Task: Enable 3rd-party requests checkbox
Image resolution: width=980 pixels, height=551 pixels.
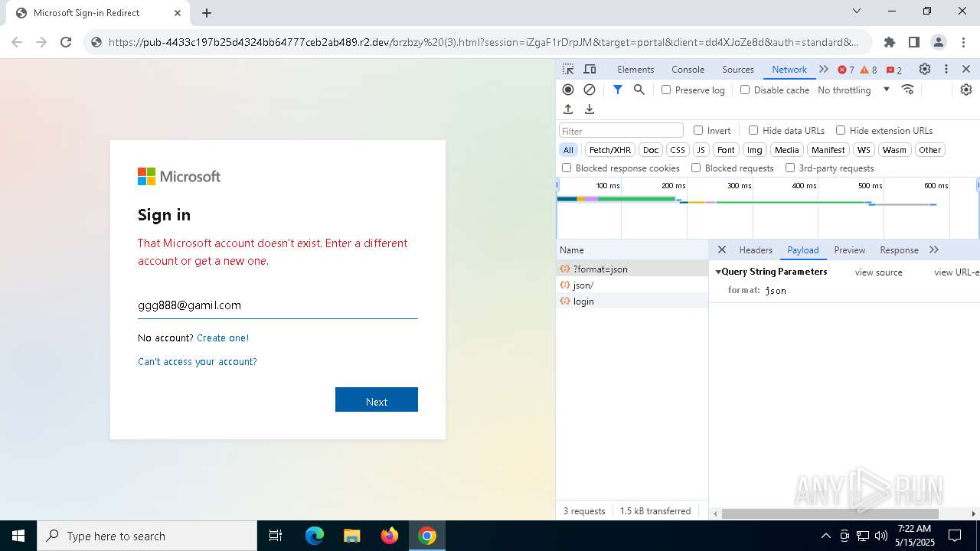Action: tap(790, 168)
